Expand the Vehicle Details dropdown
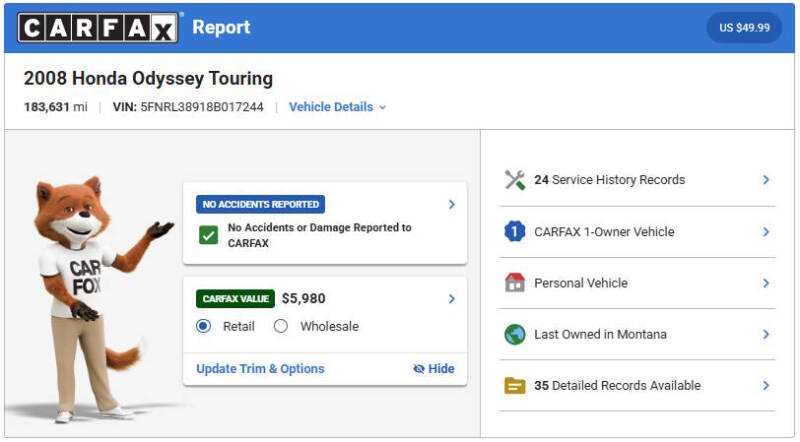This screenshot has width=800, height=442. tap(337, 107)
